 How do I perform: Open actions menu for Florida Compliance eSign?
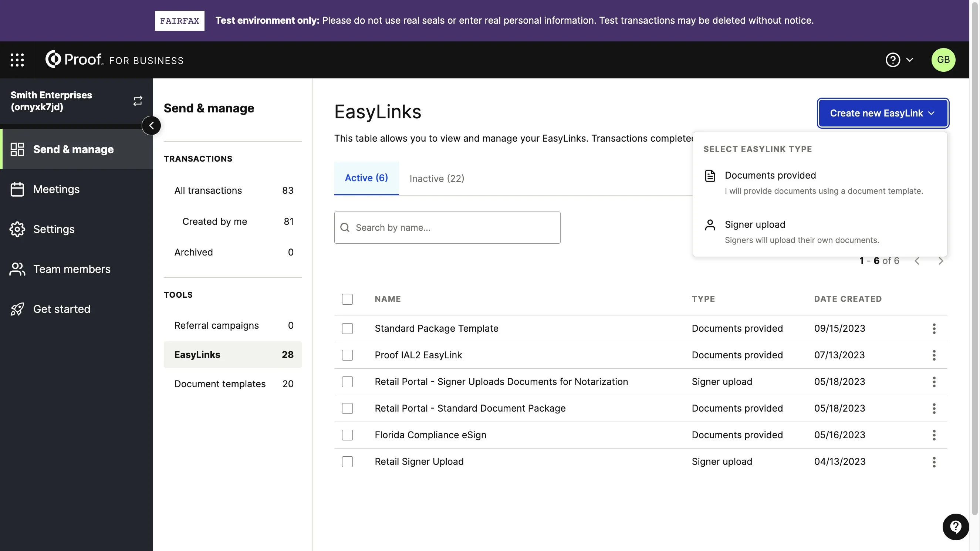tap(933, 435)
